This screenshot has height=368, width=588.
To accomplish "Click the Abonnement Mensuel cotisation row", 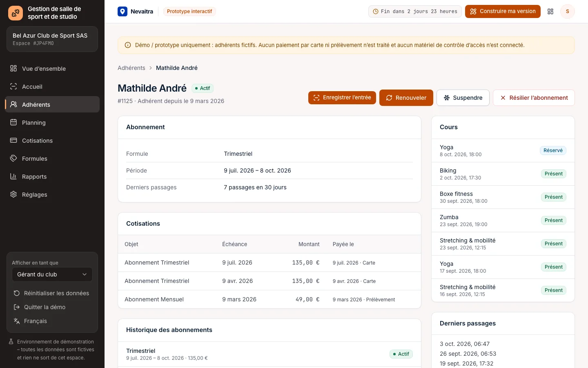I will [x=269, y=299].
